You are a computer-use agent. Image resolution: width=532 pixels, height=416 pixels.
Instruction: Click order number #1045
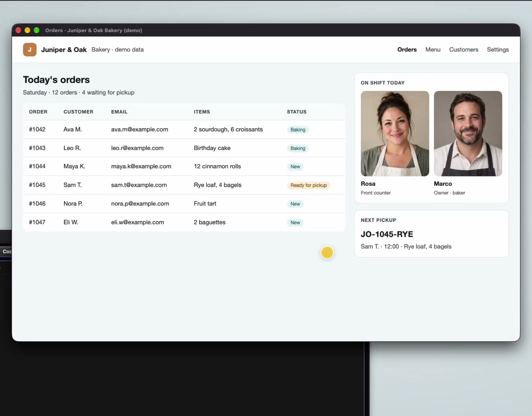37,185
